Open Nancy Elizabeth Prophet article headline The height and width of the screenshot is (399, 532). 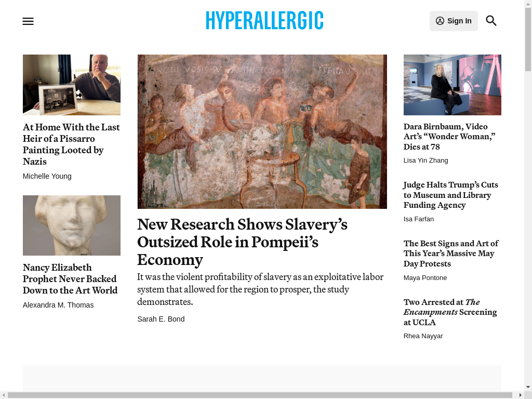[x=70, y=278]
